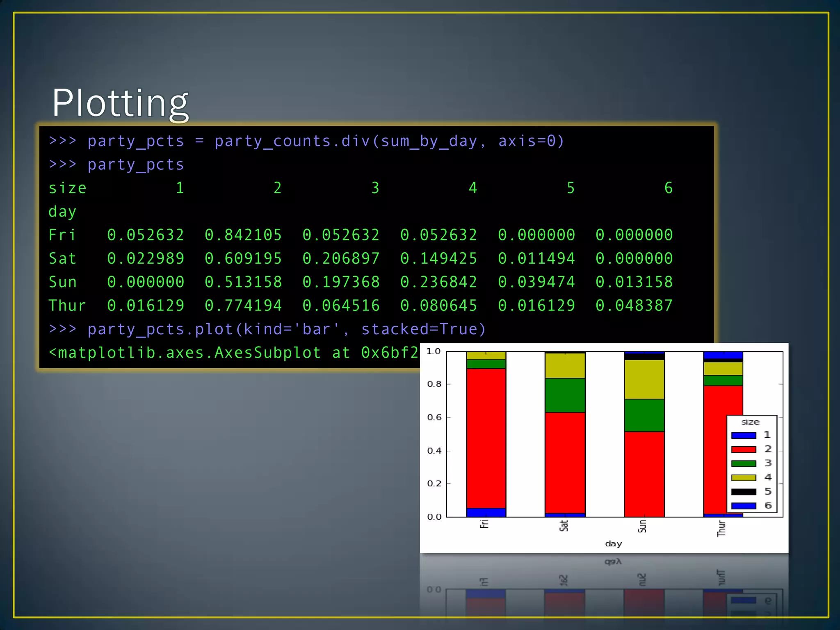
Task: Click the black legend swatch for size 5
Action: click(743, 492)
